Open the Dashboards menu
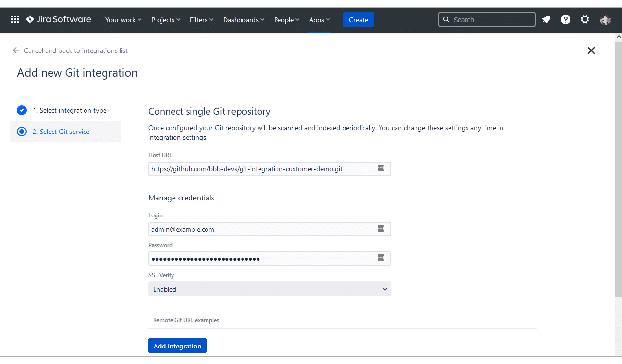This screenshot has width=622, height=364. click(243, 20)
